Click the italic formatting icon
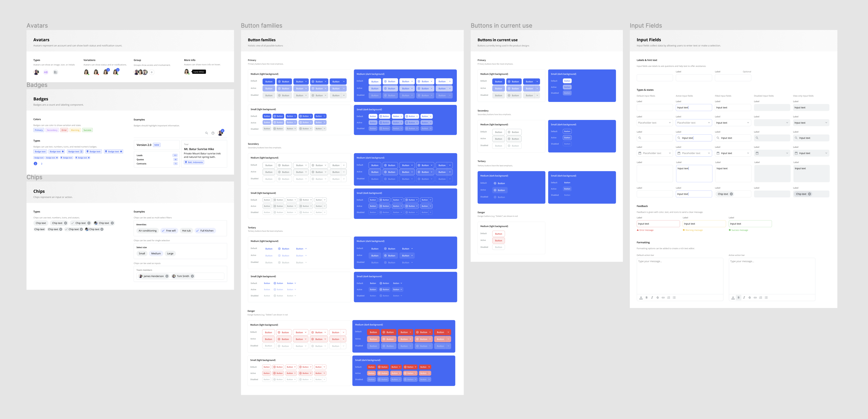The height and width of the screenshot is (419, 868). point(652,298)
